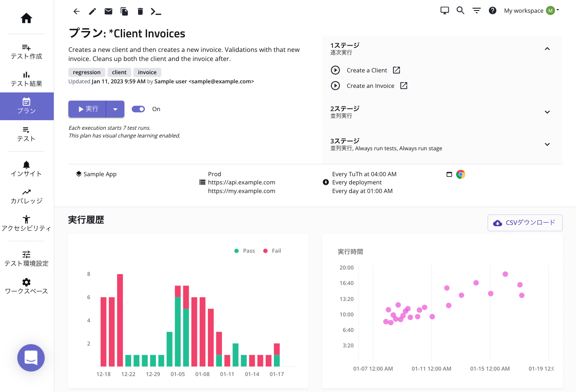Run the Create a Client test

pyautogui.click(x=335, y=70)
